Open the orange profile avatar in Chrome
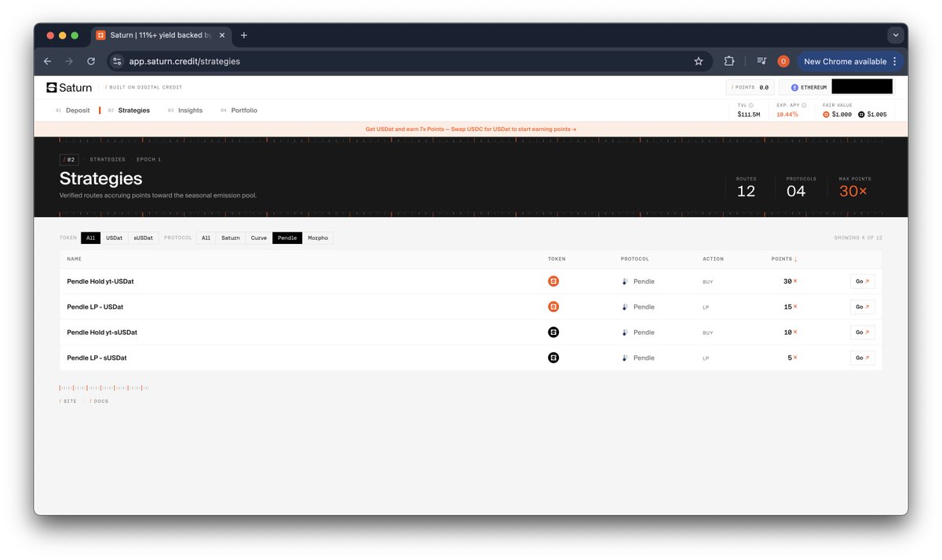The width and height of the screenshot is (942, 560). click(x=783, y=61)
